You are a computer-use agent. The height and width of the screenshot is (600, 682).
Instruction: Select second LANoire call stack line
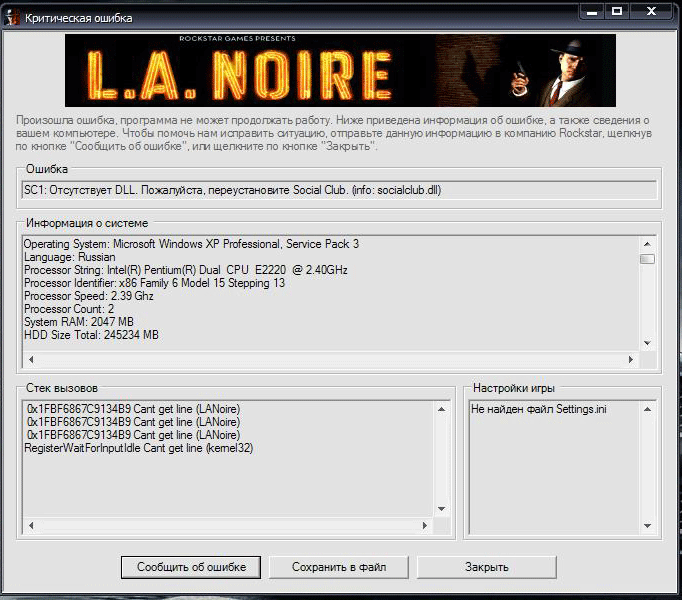133,422
